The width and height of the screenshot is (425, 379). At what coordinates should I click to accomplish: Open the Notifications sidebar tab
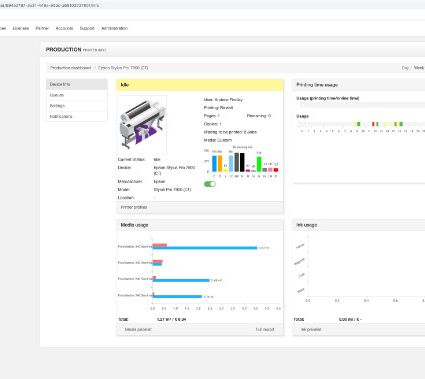[77, 116]
